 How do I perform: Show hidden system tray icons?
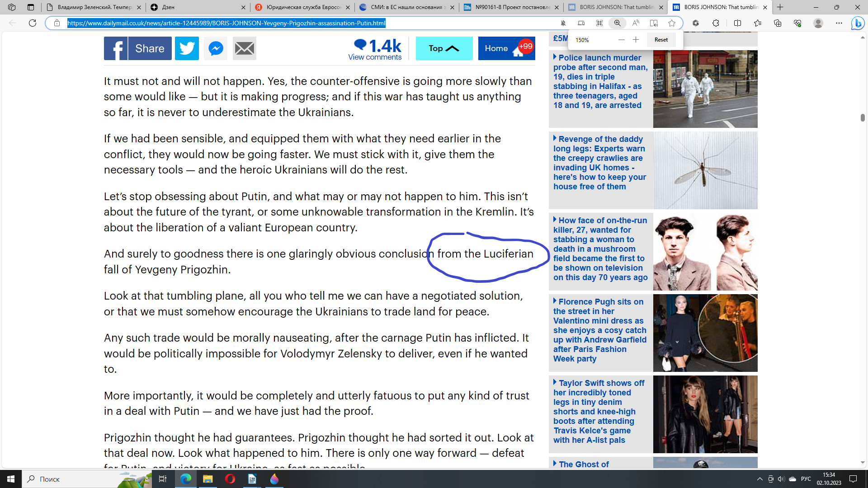[760, 479]
